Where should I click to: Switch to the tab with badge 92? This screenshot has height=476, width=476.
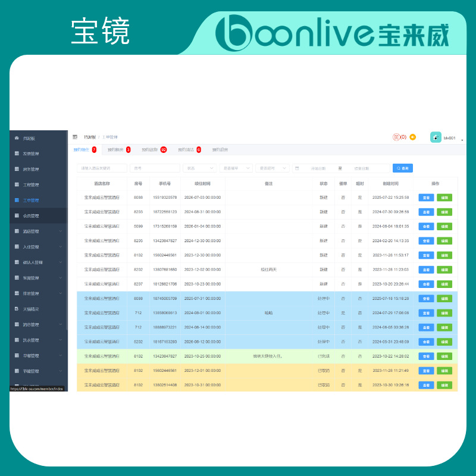(154, 150)
